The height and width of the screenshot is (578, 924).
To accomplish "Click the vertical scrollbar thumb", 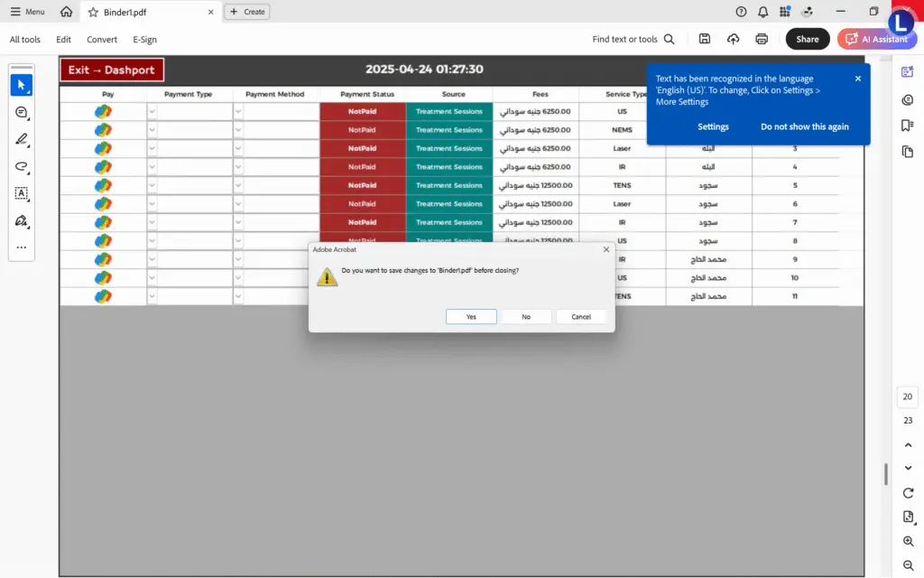I will click(886, 474).
